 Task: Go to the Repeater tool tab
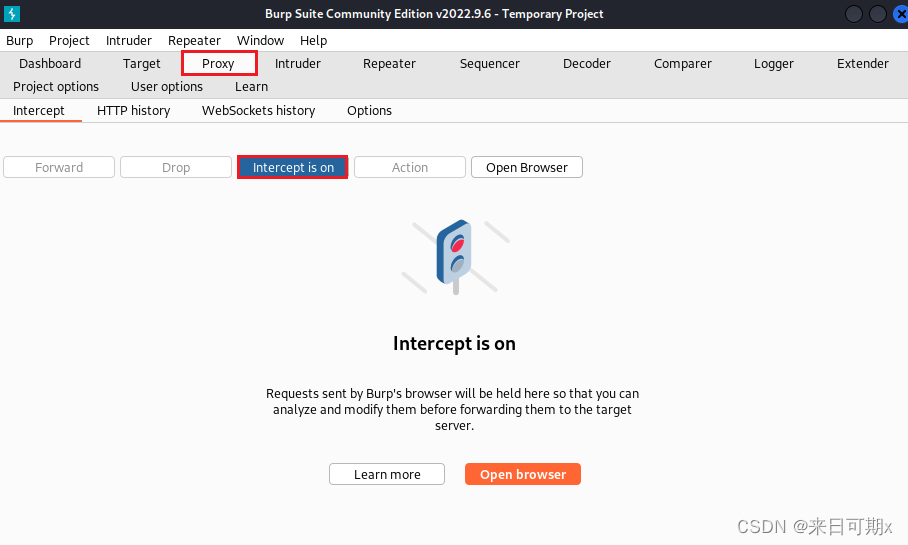[x=389, y=64]
